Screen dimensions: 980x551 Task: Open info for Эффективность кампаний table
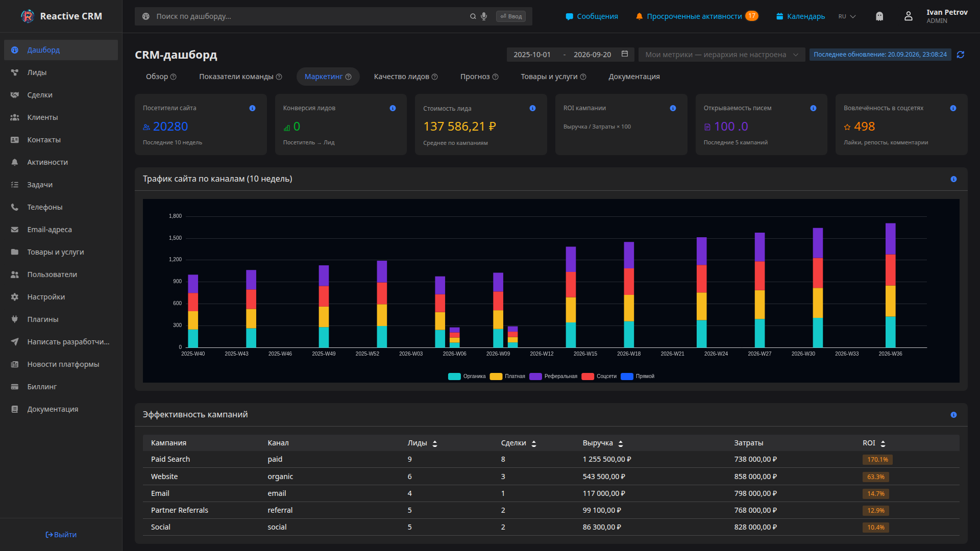point(953,415)
